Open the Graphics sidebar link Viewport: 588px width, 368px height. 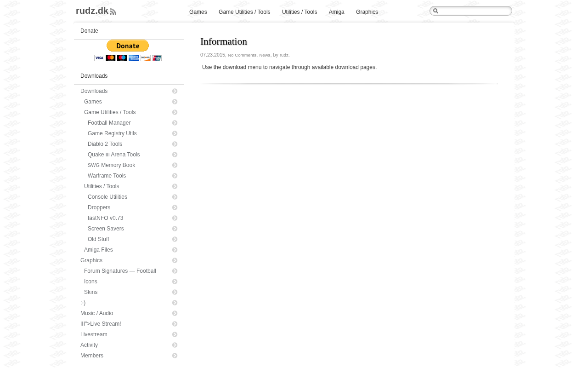click(x=91, y=260)
